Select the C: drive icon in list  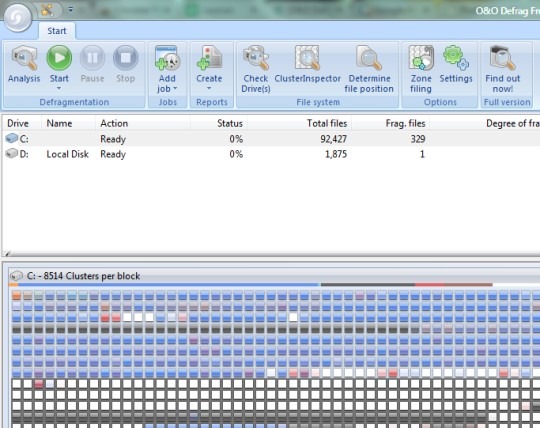pos(12,138)
